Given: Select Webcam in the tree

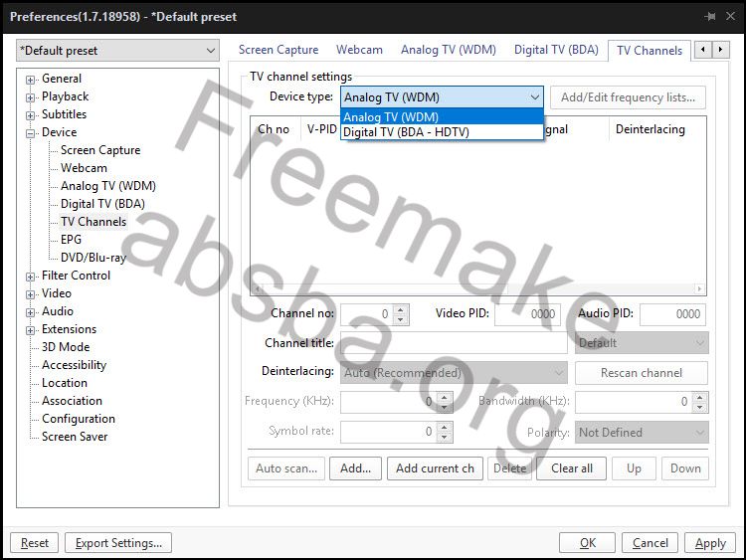Looking at the screenshot, I should [84, 168].
